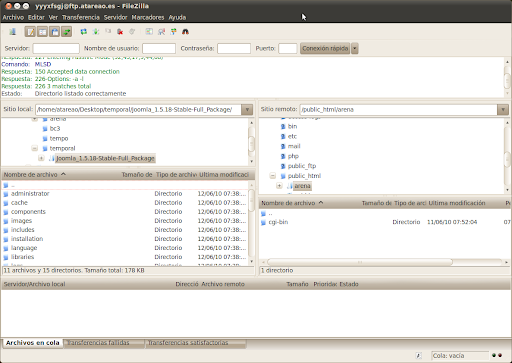Open the Sitio local path dropdown
Viewport: 512px width, 363px height.
pyautogui.click(x=247, y=109)
